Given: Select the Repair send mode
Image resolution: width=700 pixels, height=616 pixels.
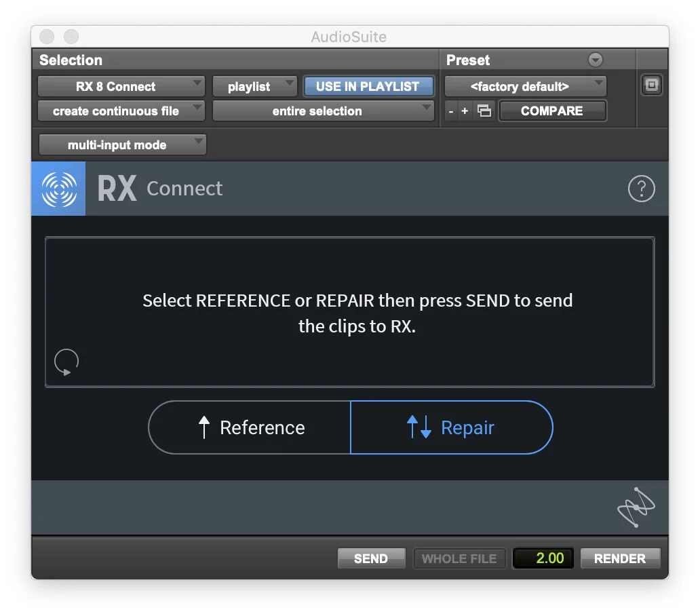Looking at the screenshot, I should tap(451, 427).
